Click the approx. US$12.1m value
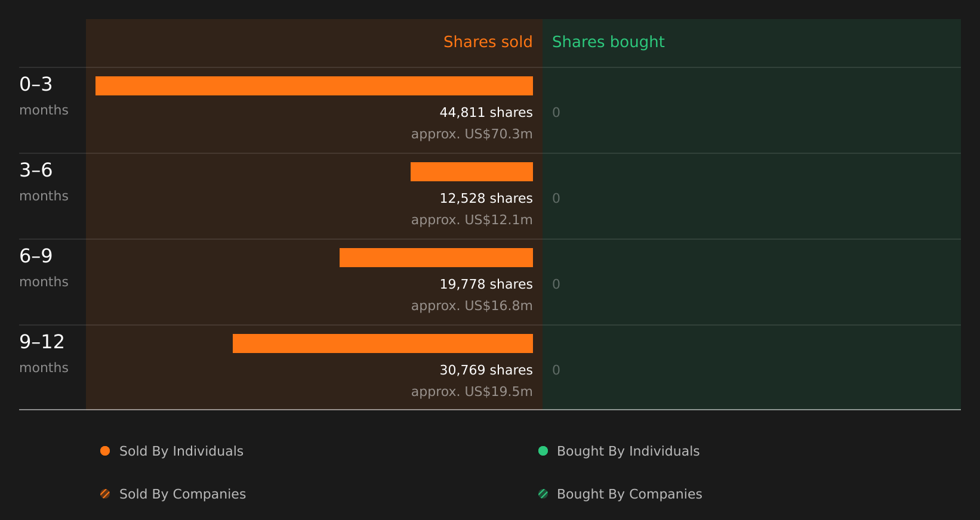Viewport: 980px width, 520px height. coord(472,220)
